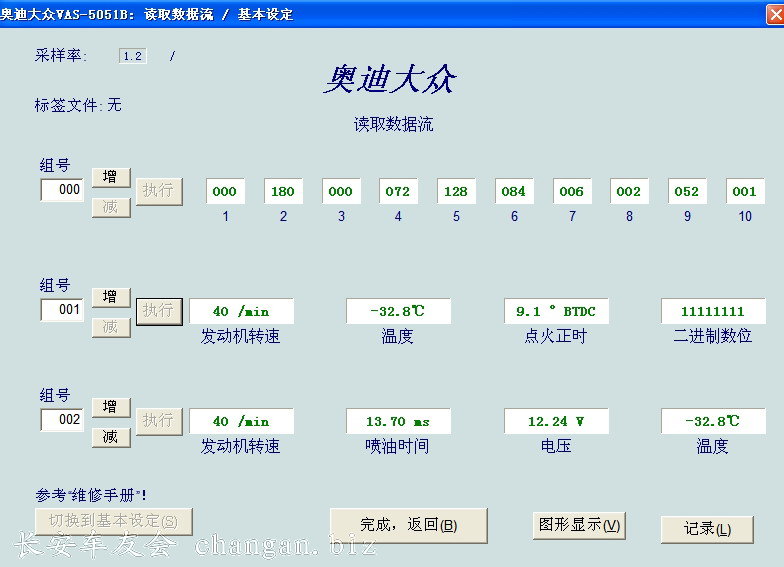Select data field 2 value 180
784x567 pixels.
pyautogui.click(x=283, y=192)
